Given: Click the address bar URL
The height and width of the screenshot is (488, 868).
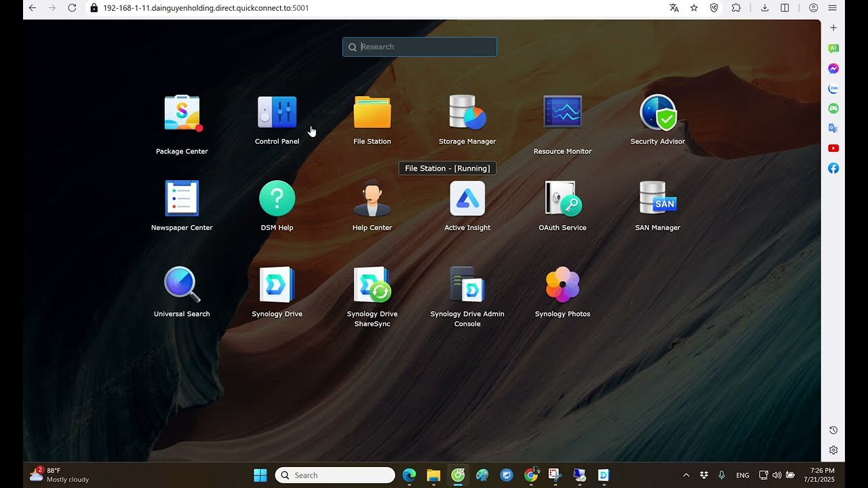Looking at the screenshot, I should tap(205, 8).
